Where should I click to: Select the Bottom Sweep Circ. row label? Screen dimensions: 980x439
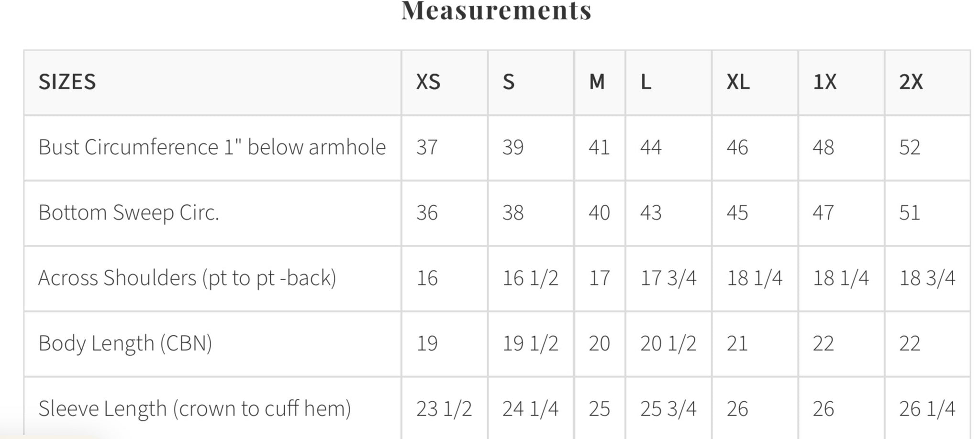point(129,213)
